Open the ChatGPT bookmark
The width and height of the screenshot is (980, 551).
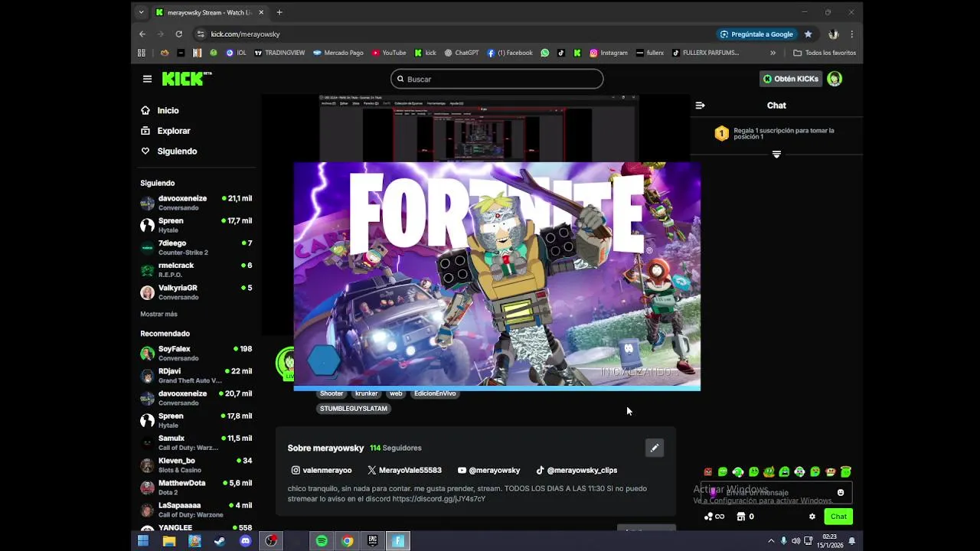(462, 53)
